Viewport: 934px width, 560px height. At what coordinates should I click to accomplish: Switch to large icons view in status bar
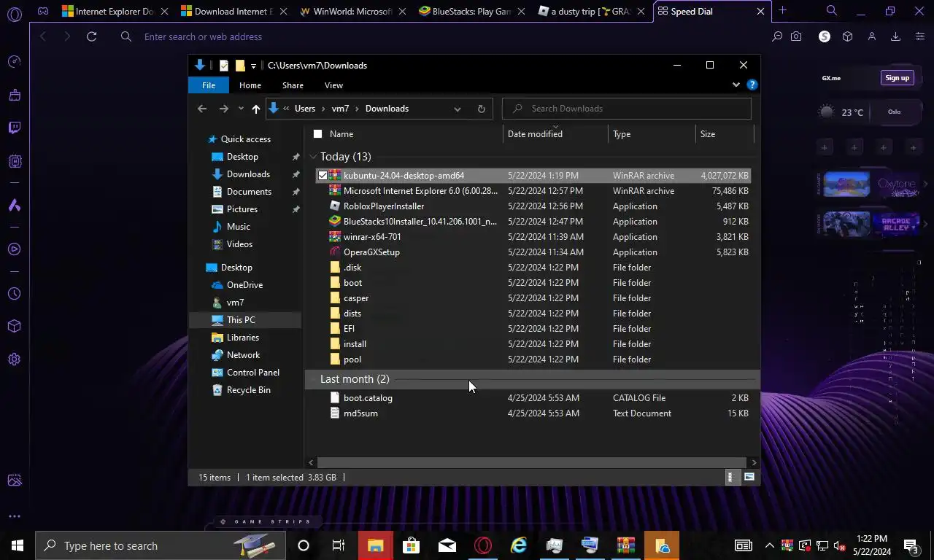click(749, 477)
